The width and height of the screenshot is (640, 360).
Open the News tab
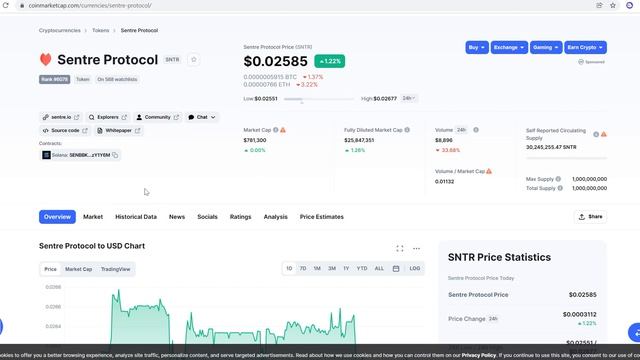click(x=177, y=217)
